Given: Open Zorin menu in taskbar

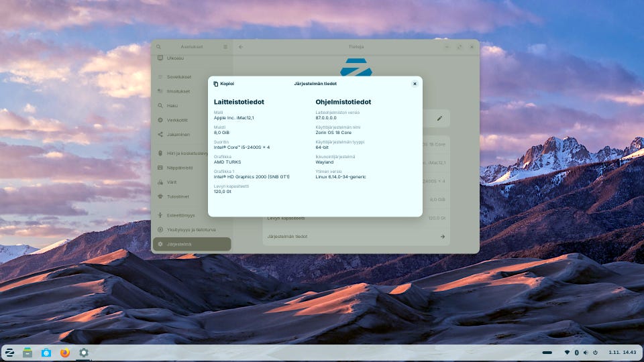Looking at the screenshot, I should pos(9,353).
